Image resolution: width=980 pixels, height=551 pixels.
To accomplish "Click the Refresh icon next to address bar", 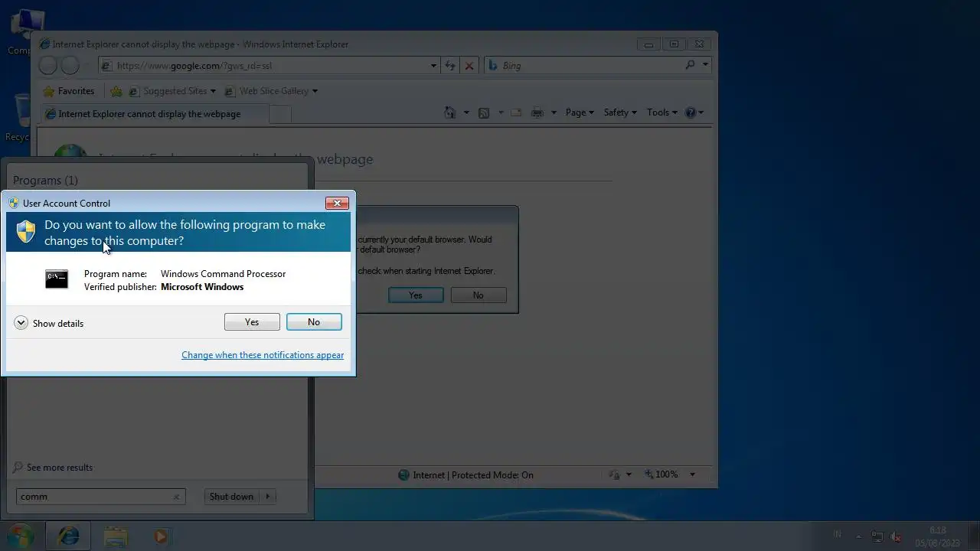I will (x=450, y=66).
